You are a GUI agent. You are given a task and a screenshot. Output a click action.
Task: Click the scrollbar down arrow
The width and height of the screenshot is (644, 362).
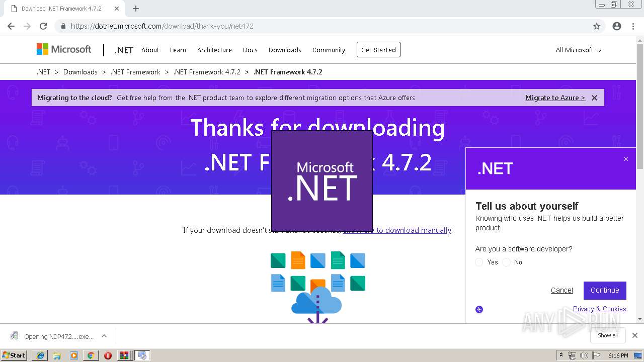[x=640, y=319]
